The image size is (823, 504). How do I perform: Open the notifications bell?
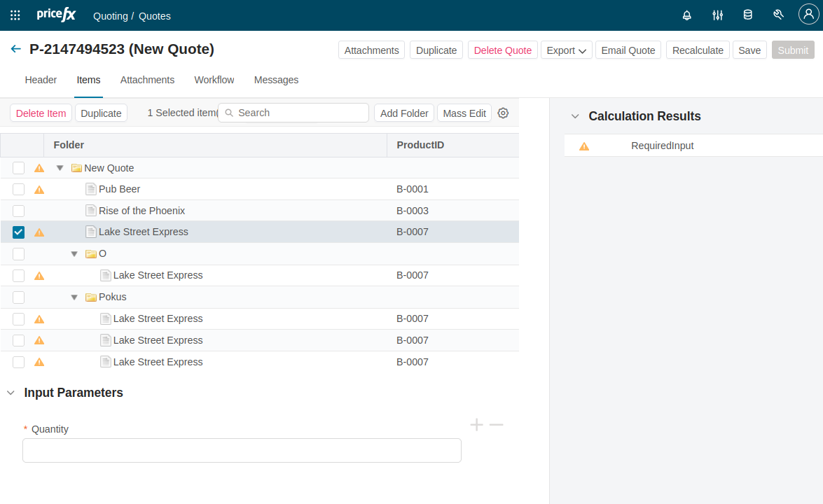pos(686,15)
